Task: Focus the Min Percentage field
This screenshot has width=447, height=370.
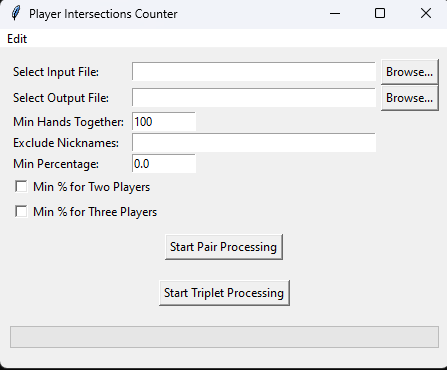Action: [x=164, y=164]
